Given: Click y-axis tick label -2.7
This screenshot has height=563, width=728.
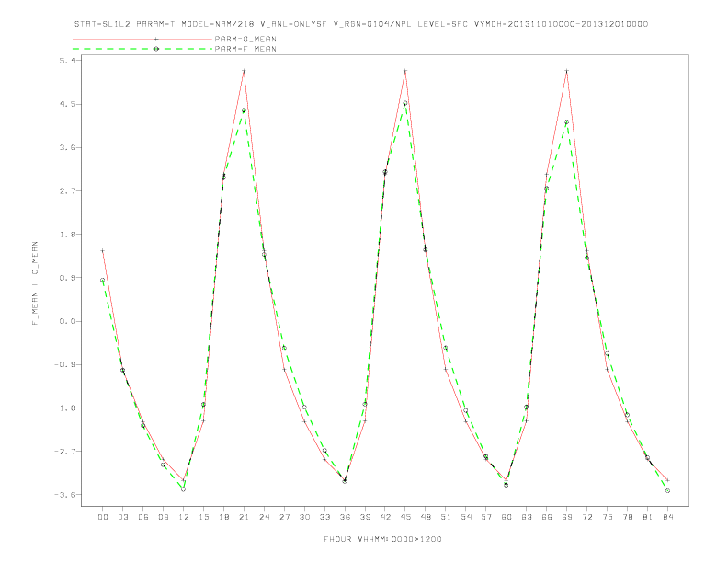Looking at the screenshot, I should [x=64, y=452].
